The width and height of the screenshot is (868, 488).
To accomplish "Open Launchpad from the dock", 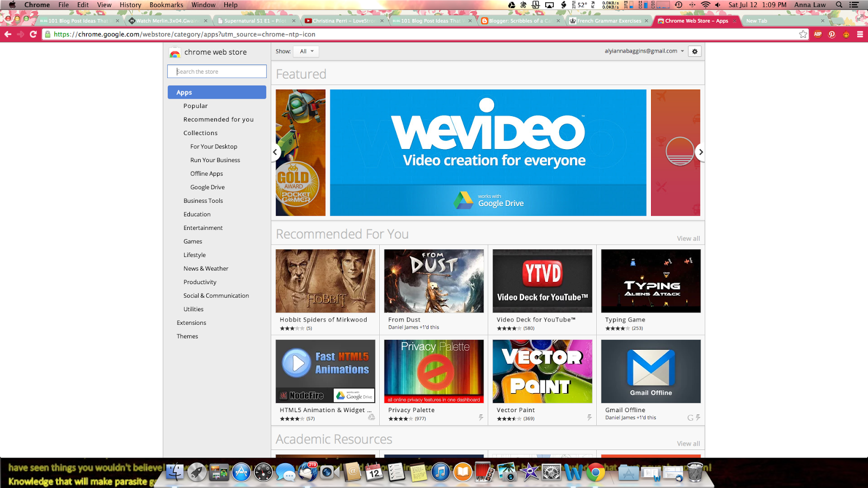I will tap(197, 473).
